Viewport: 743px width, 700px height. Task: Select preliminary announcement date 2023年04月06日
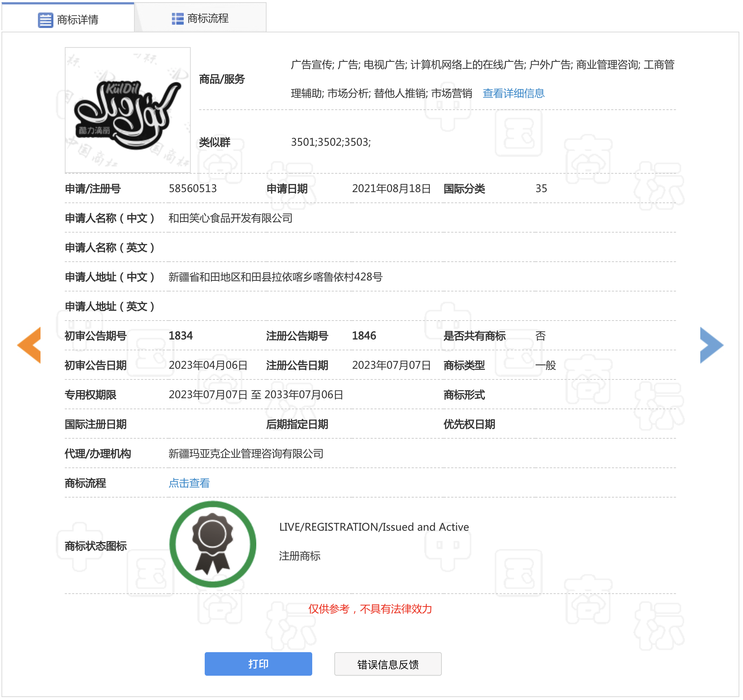[208, 365]
